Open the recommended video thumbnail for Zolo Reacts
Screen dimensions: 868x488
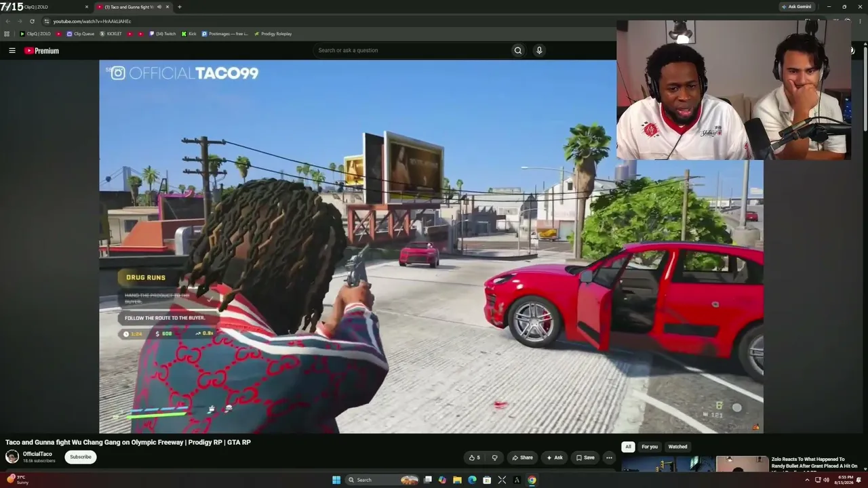pyautogui.click(x=695, y=464)
